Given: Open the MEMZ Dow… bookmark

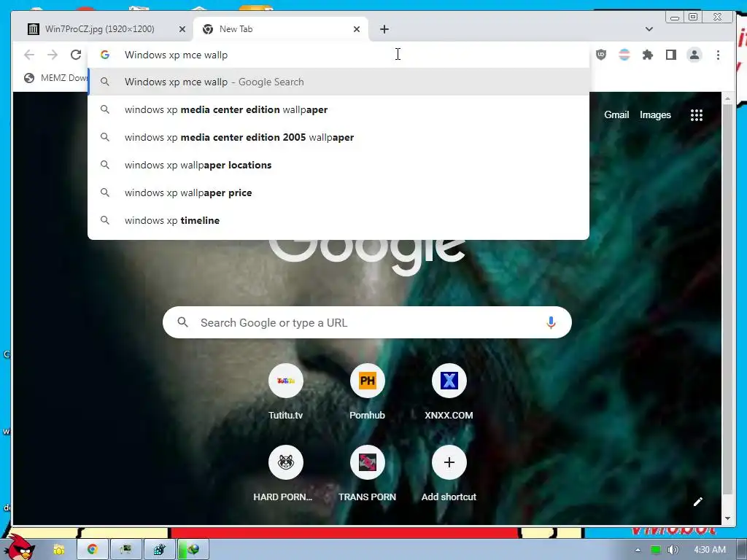Looking at the screenshot, I should [55, 77].
